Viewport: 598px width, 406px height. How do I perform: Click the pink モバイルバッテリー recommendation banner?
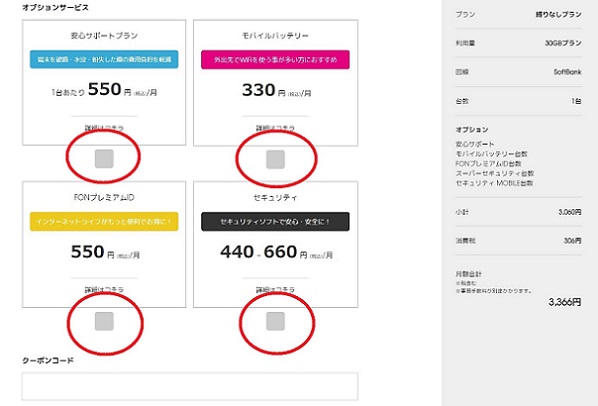click(x=275, y=59)
